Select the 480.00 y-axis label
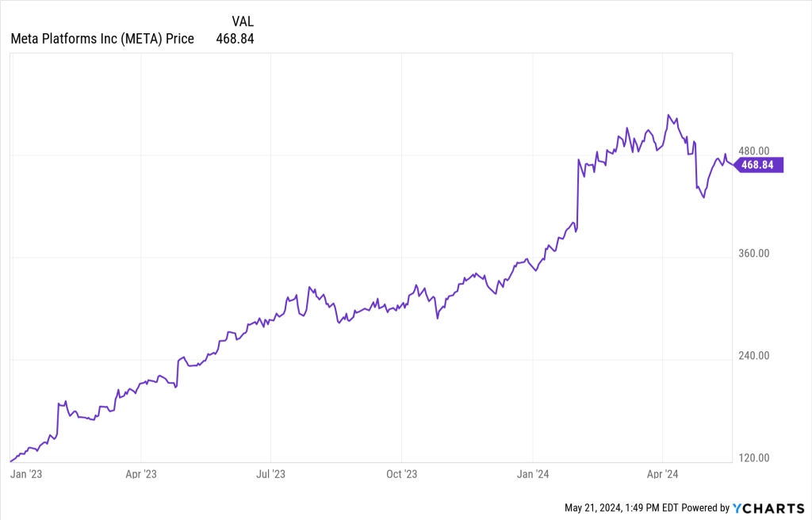The height and width of the screenshot is (520, 812). click(x=754, y=151)
